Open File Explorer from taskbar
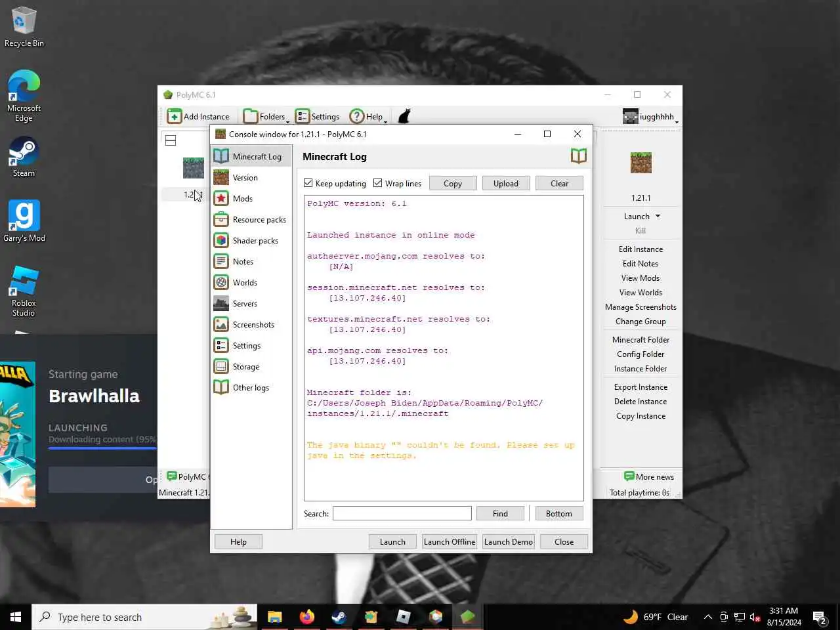840x630 pixels. tap(274, 617)
